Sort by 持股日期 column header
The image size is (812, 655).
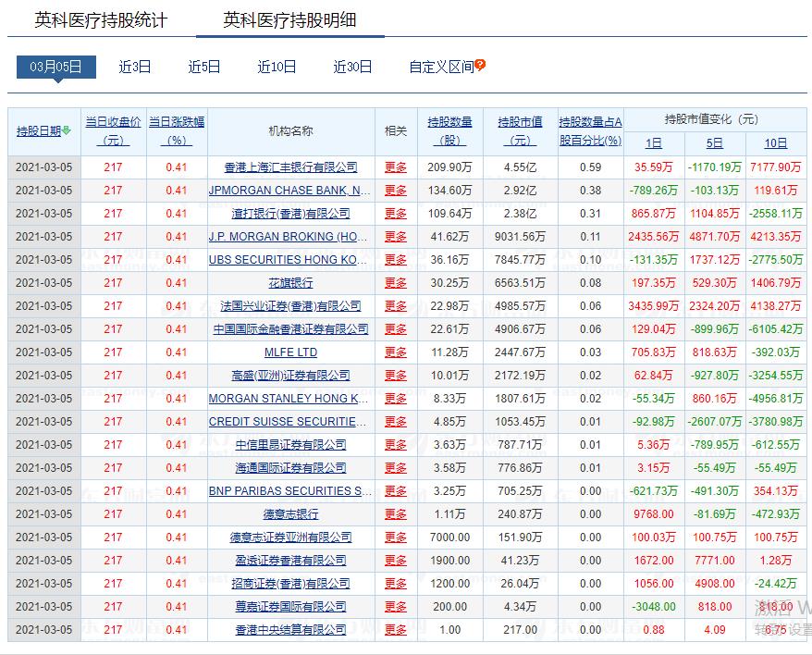click(39, 131)
